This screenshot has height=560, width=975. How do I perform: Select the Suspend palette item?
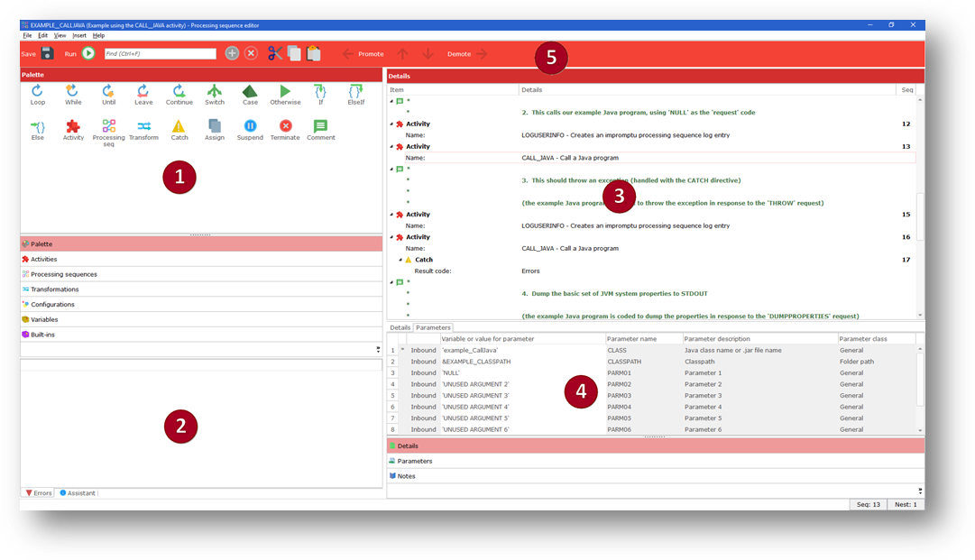[250, 130]
